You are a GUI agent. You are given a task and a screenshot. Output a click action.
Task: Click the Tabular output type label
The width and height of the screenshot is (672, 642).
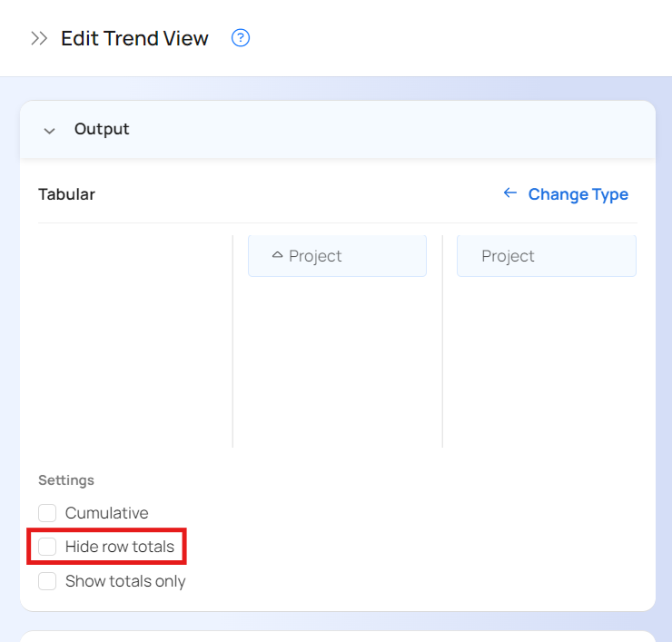[66, 194]
